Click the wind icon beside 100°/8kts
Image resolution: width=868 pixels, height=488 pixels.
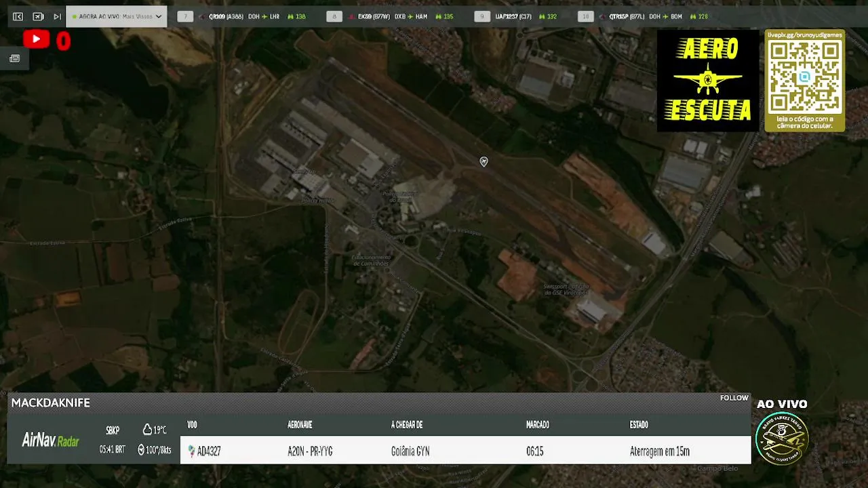(x=141, y=449)
